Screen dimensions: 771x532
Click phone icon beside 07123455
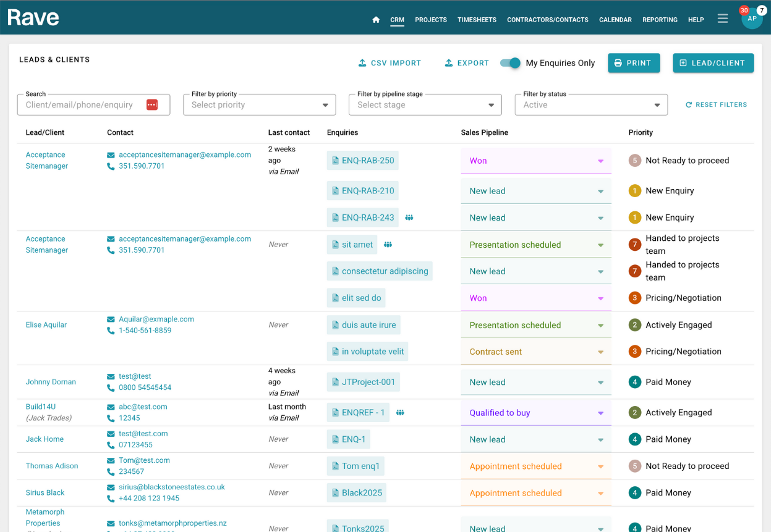pyautogui.click(x=111, y=445)
